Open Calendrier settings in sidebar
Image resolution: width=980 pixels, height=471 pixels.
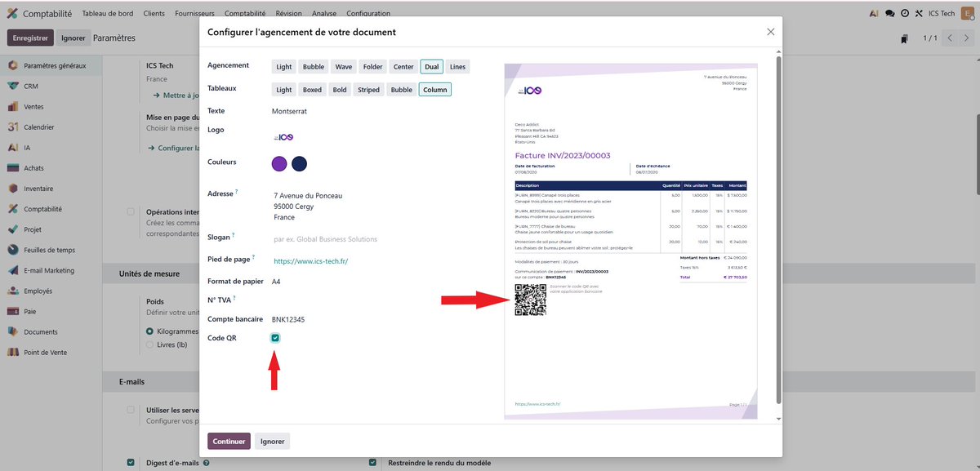pyautogui.click(x=51, y=127)
